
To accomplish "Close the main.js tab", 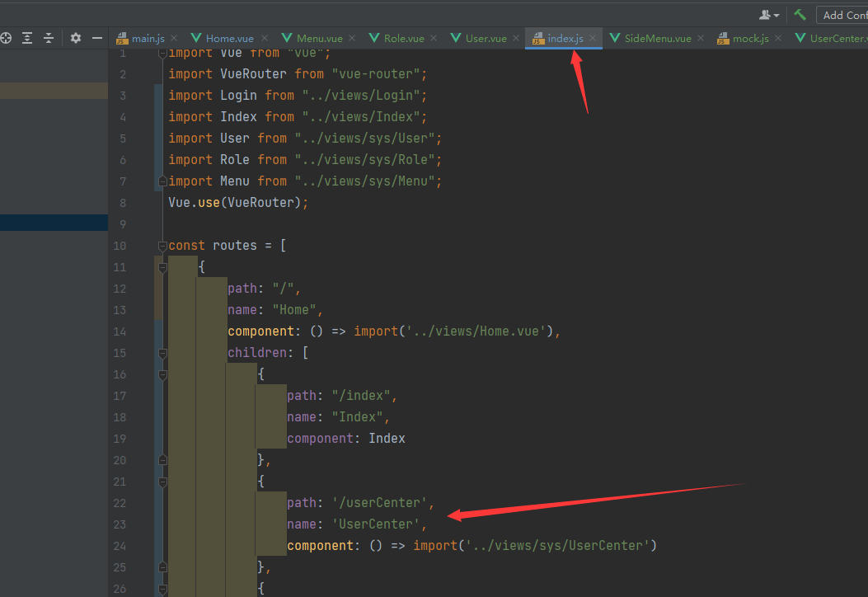I will tap(174, 38).
